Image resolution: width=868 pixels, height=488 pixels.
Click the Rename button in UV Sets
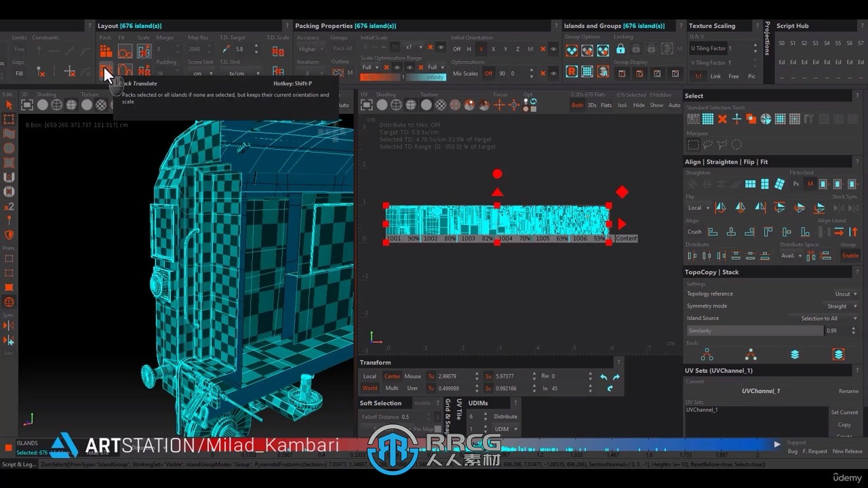(848, 391)
